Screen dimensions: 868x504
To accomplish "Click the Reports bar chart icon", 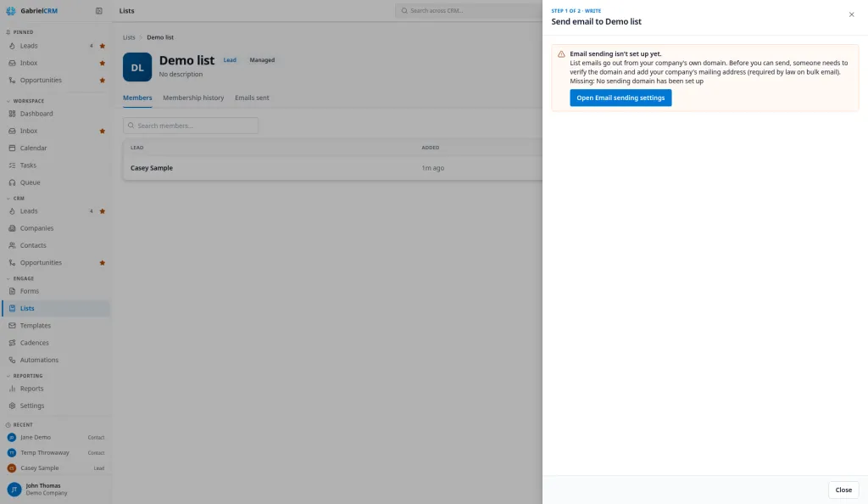I will pyautogui.click(x=12, y=389).
